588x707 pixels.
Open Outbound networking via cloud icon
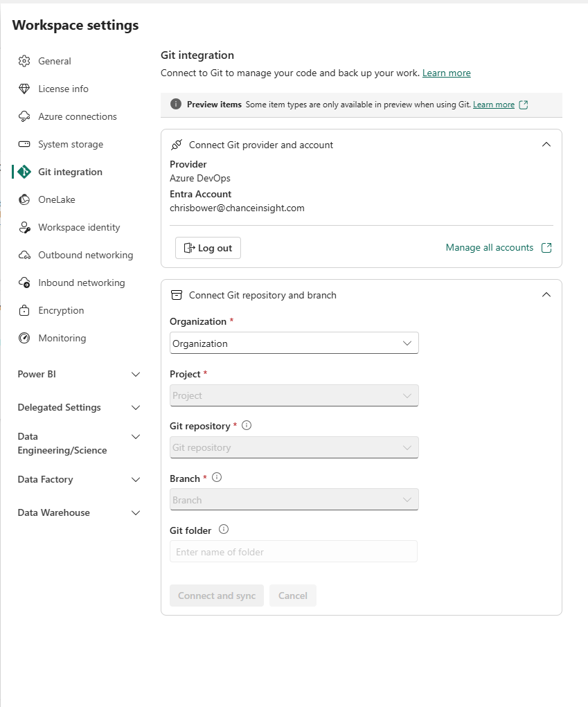pos(24,255)
